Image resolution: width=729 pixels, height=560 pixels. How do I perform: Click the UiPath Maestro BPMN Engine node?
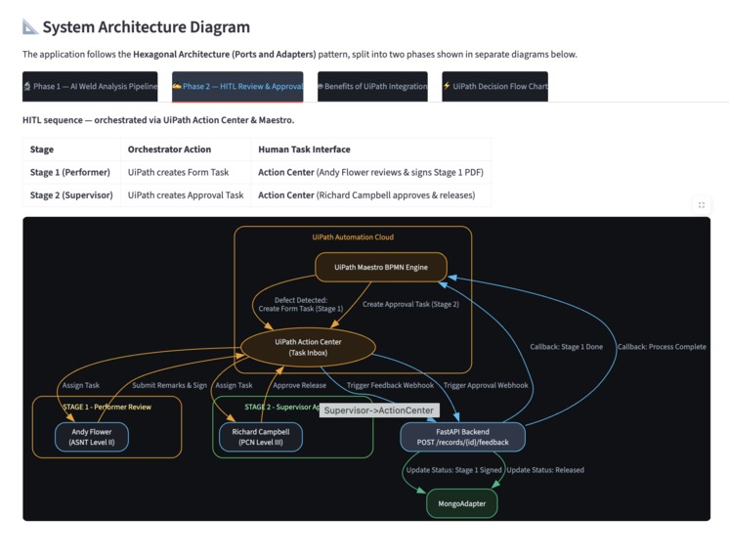(381, 267)
